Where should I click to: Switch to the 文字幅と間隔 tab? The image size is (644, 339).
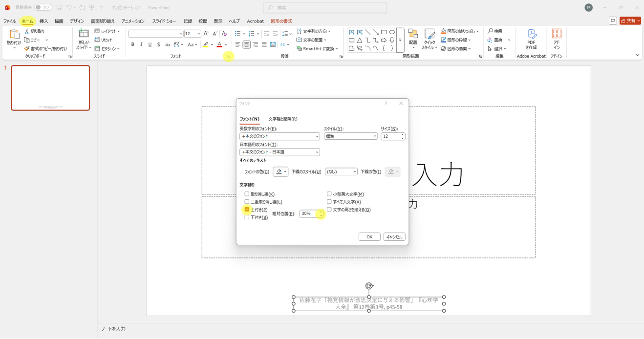[x=282, y=119]
